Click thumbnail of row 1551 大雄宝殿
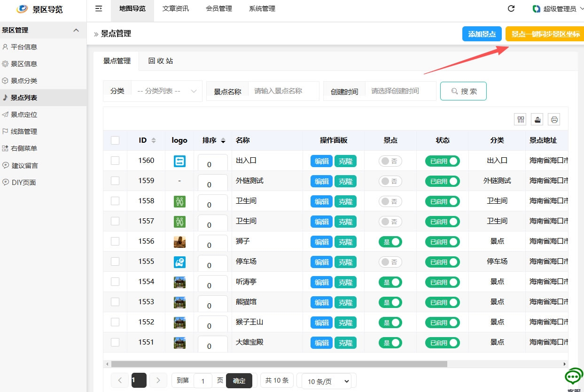This screenshot has width=584, height=392. click(179, 343)
